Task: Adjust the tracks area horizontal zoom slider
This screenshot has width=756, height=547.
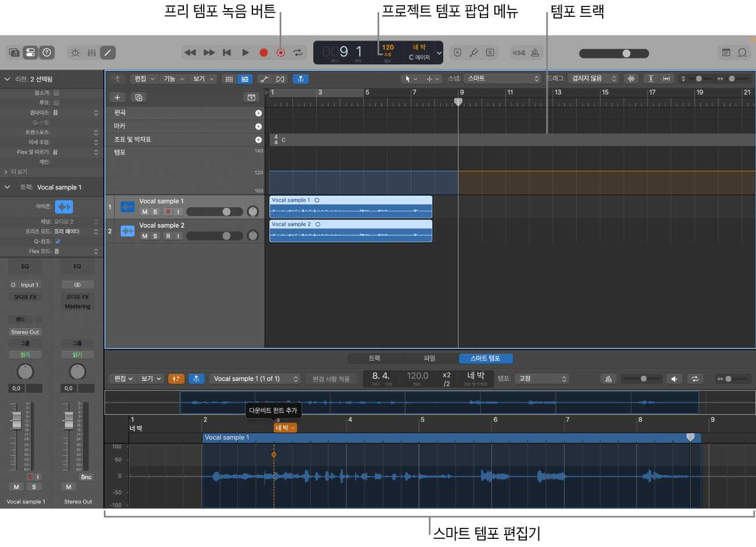Action: (x=735, y=78)
